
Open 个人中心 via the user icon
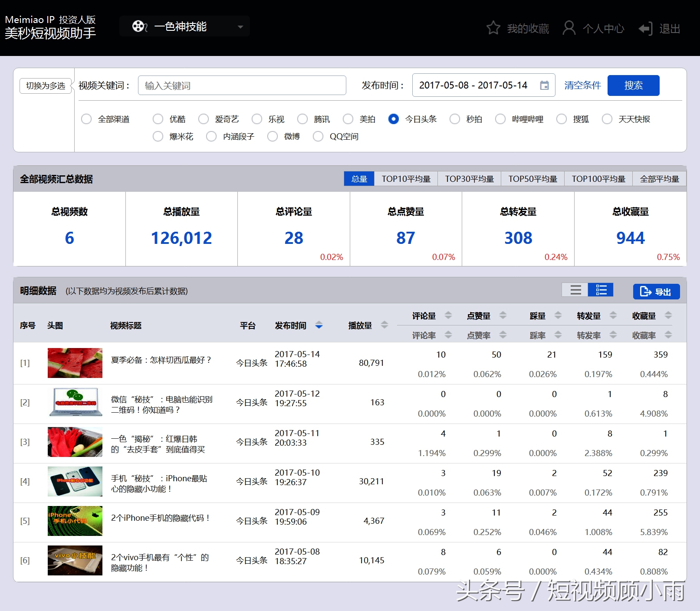pyautogui.click(x=569, y=28)
